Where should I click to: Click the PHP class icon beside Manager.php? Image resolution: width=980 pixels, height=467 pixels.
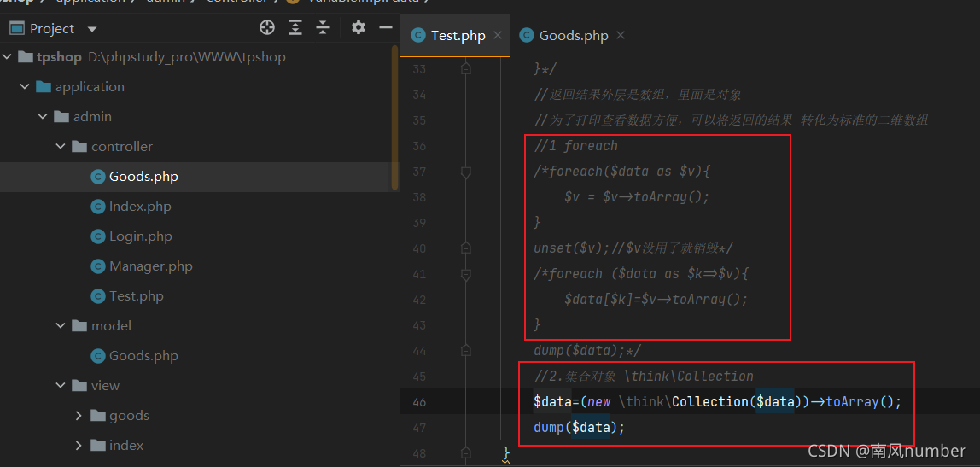(97, 266)
